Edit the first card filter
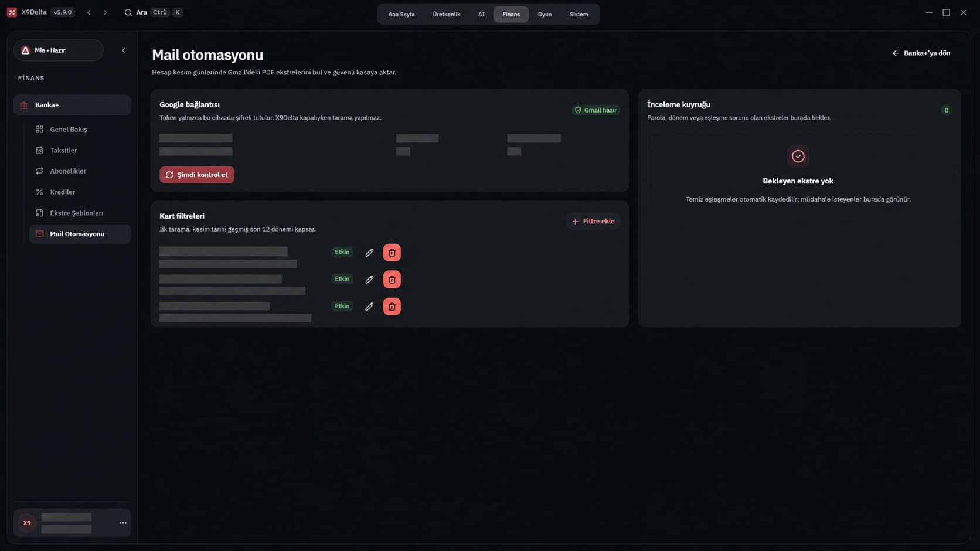This screenshot has width=980, height=551. click(x=369, y=253)
